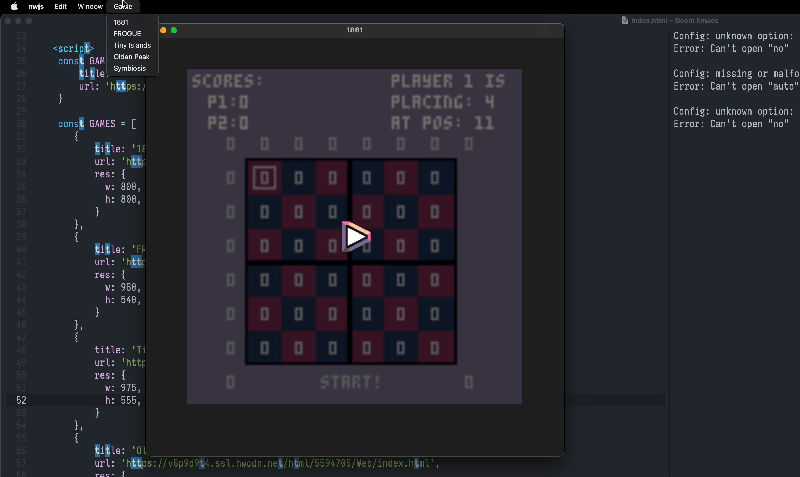
Task: Click the P2:0 score text
Action: pos(228,123)
